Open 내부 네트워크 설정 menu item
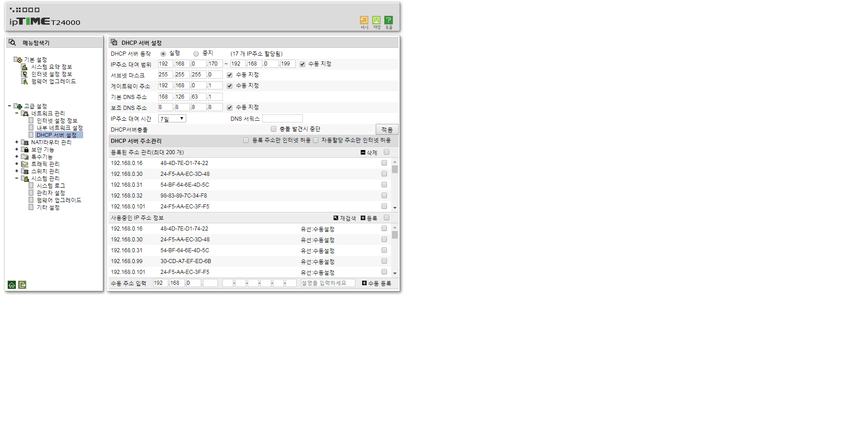 click(60, 128)
